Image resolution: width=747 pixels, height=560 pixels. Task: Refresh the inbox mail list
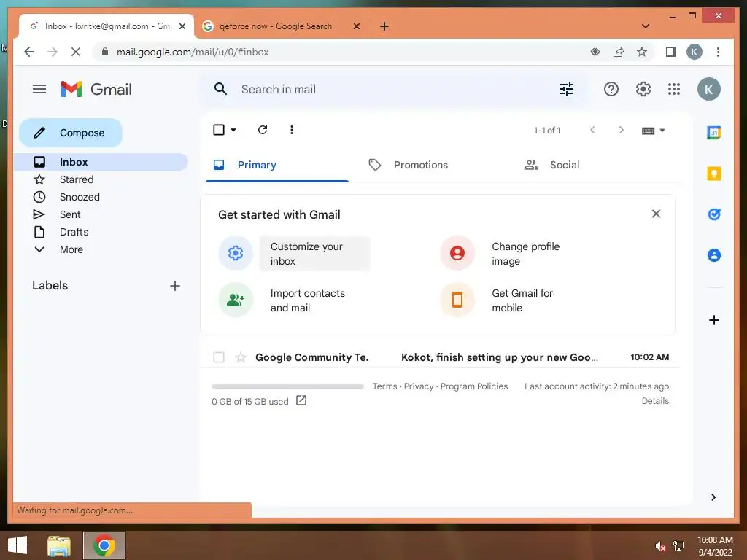263,130
